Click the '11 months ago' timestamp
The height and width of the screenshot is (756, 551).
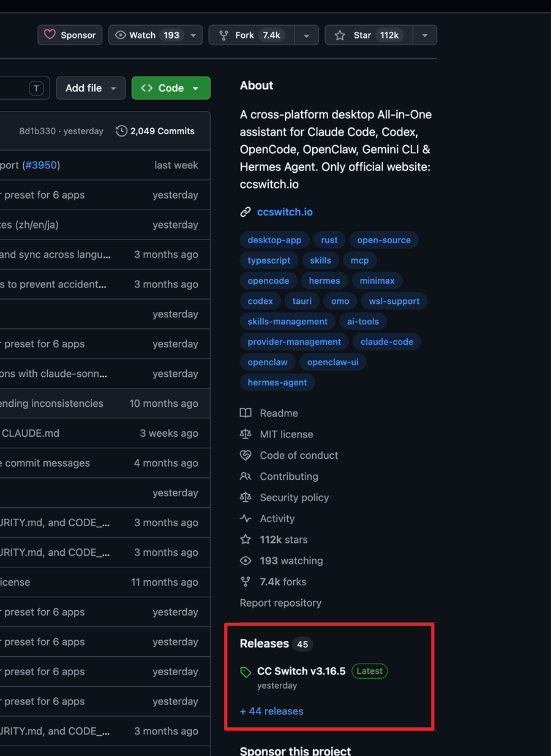click(165, 583)
